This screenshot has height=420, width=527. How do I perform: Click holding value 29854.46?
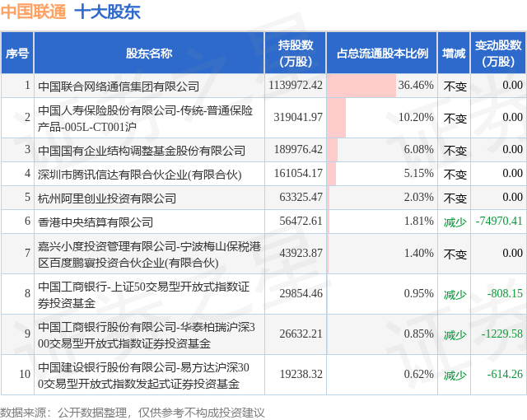point(301,293)
